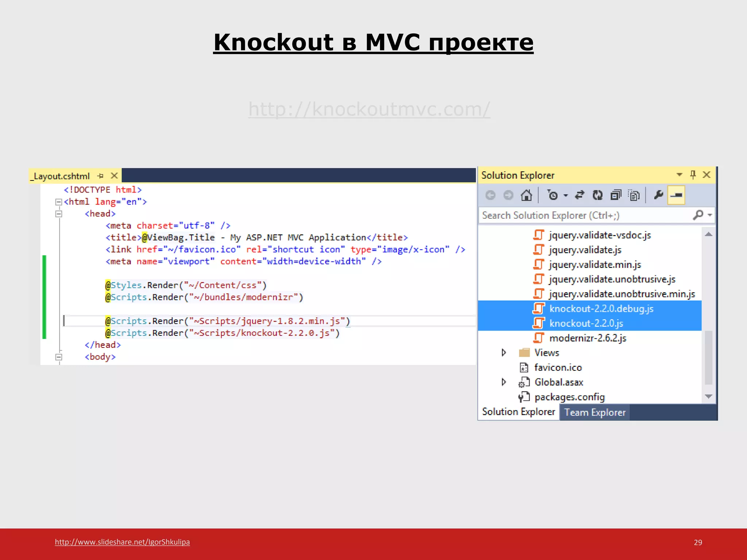Screen dimensions: 747x560
Task: Select knockout-2.2.0.debug.js file
Action: [601, 308]
